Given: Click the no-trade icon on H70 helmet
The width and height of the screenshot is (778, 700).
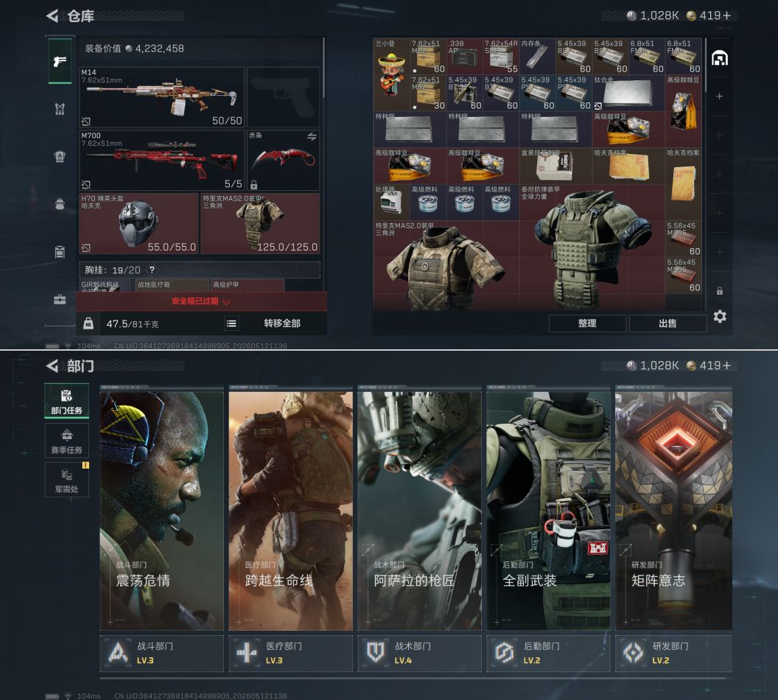Looking at the screenshot, I should point(86,247).
